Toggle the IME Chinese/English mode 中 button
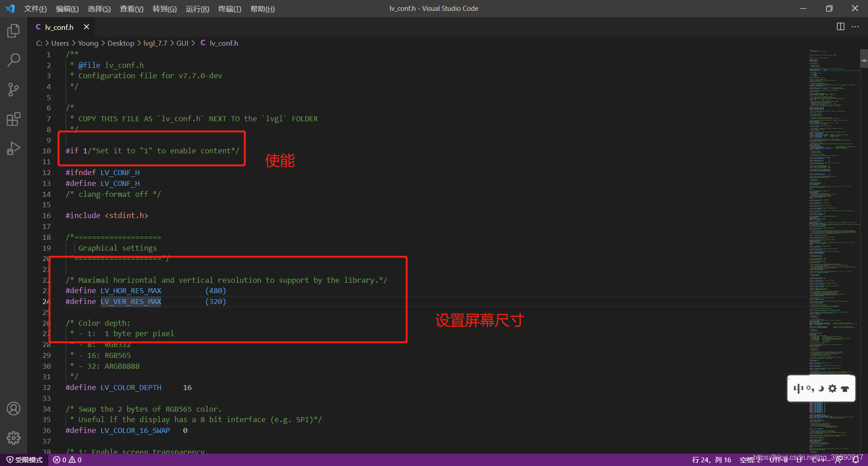Image resolution: width=868 pixels, height=466 pixels. click(x=798, y=389)
